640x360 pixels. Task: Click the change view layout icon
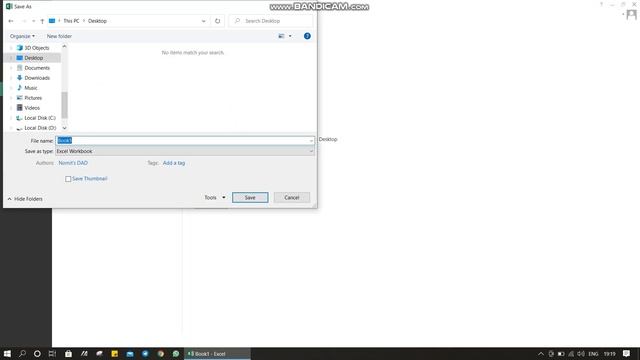tap(281, 36)
